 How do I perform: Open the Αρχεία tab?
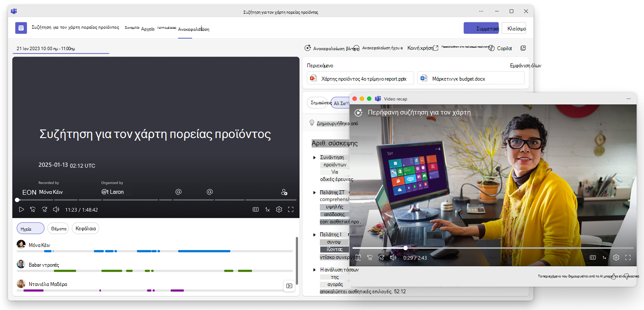(148, 29)
